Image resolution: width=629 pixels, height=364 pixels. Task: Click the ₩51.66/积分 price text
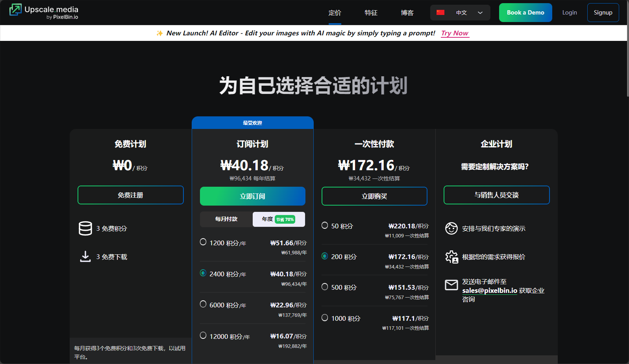(288, 243)
